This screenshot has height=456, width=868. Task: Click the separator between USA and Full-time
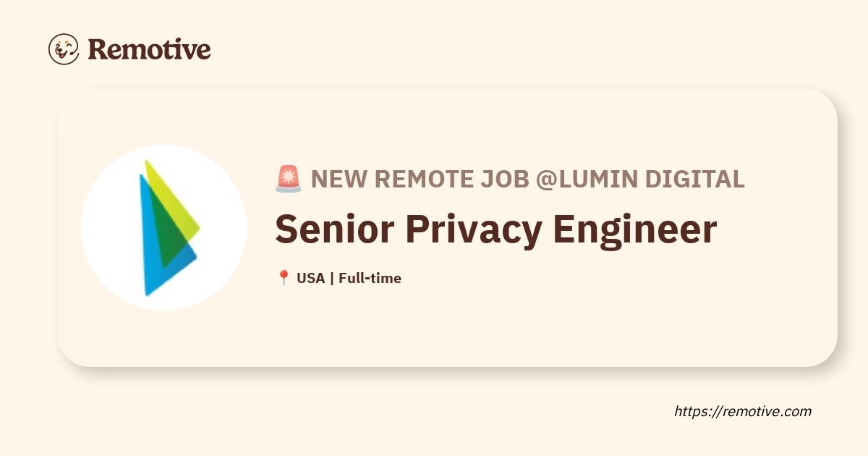[x=331, y=278]
